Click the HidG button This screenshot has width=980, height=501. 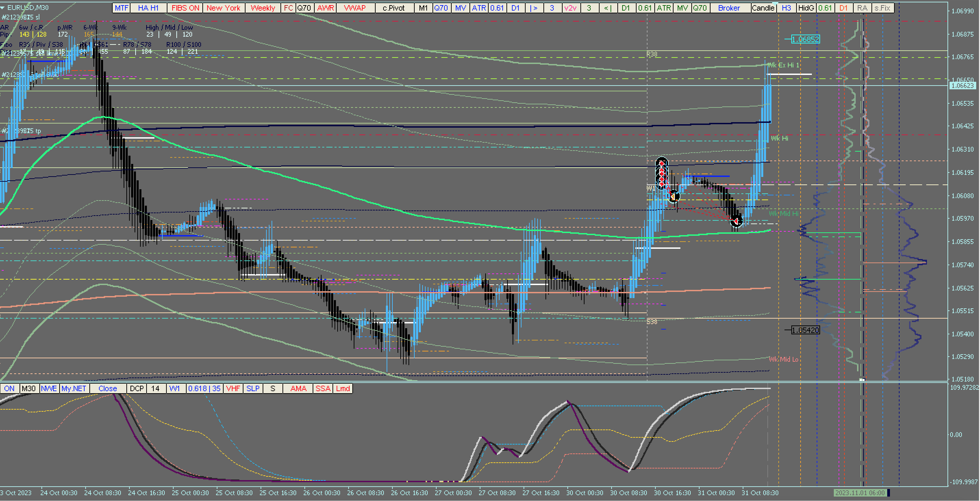tap(806, 8)
